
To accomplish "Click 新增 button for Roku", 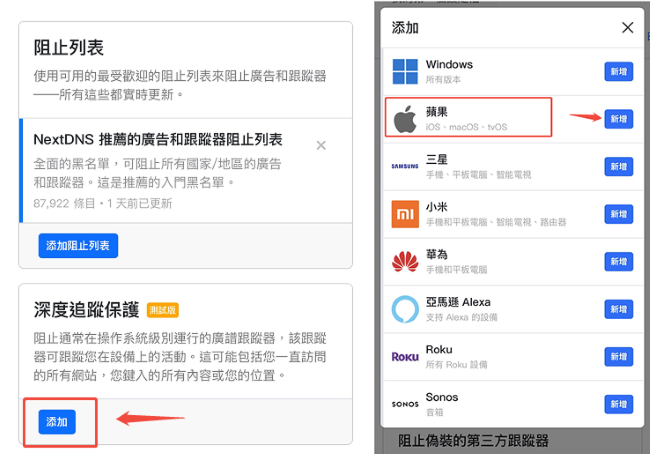I will pyautogui.click(x=618, y=357).
